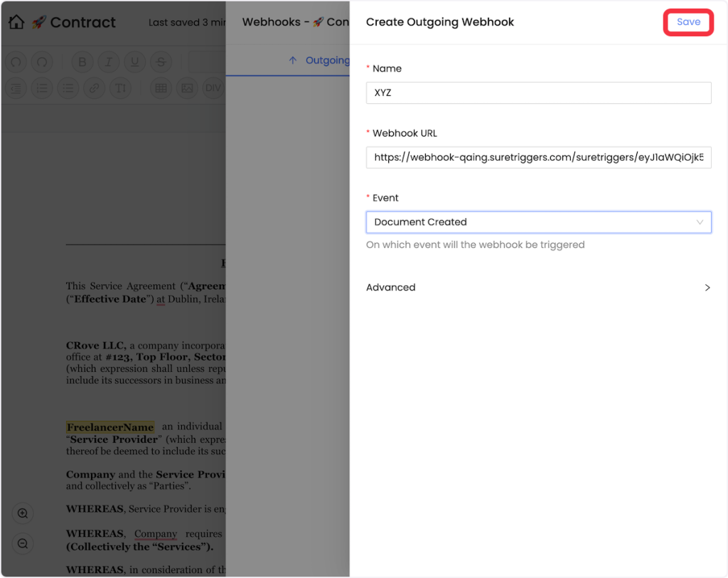Click the insert link icon
The image size is (728, 578).
(95, 88)
